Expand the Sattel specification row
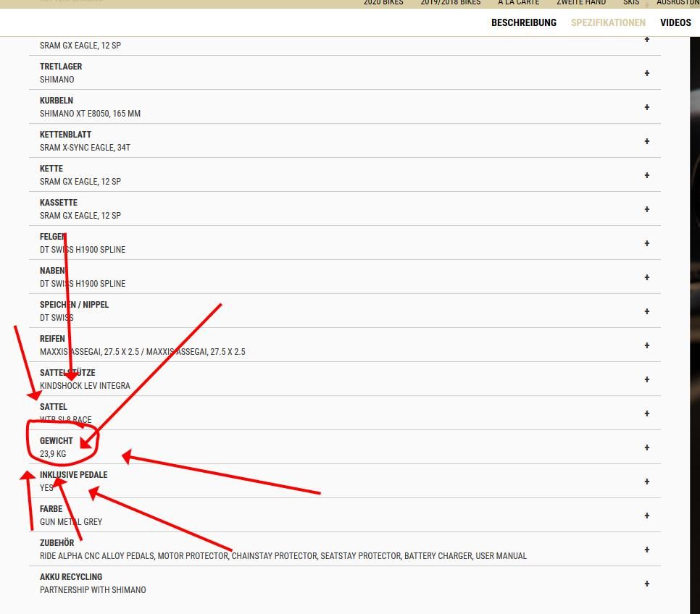Viewport: 700px width, 614px height. tap(646, 413)
